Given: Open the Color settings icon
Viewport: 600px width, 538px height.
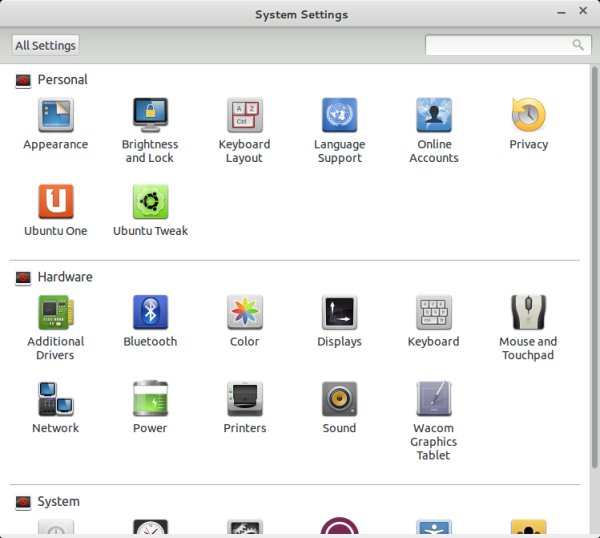Looking at the screenshot, I should click(245, 312).
